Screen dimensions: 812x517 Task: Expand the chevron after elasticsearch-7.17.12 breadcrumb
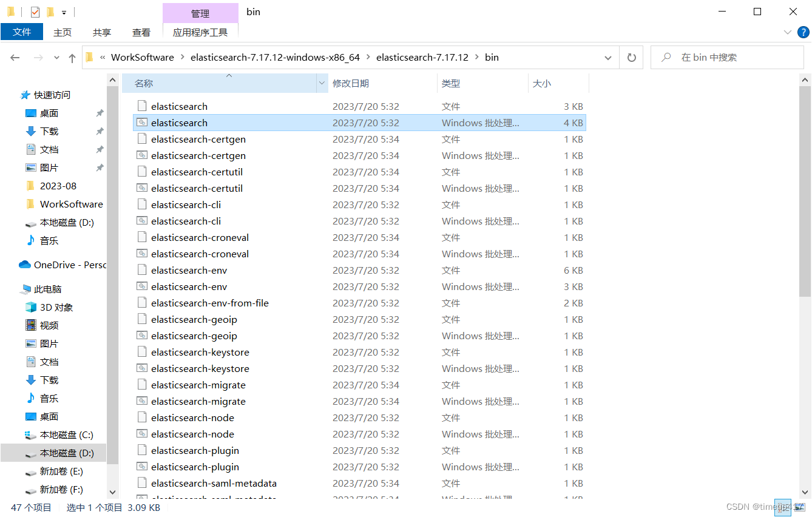tap(476, 58)
